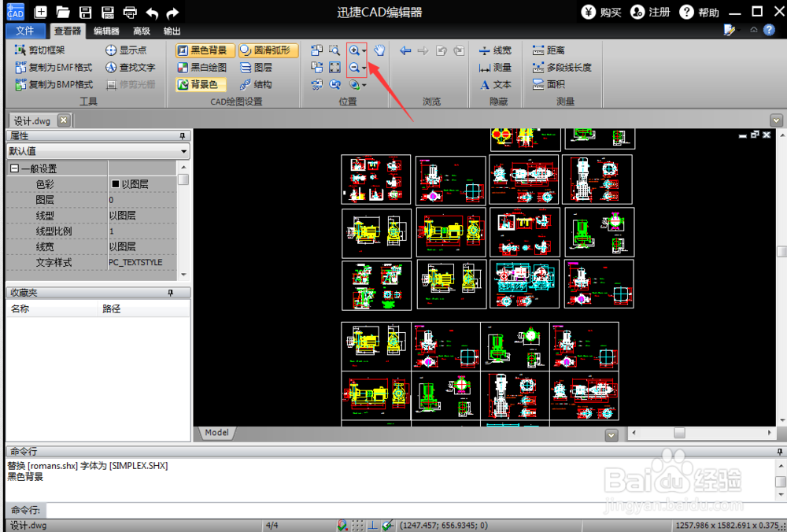Open the document tabs dropdown at right
787x532 pixels.
pos(776,120)
